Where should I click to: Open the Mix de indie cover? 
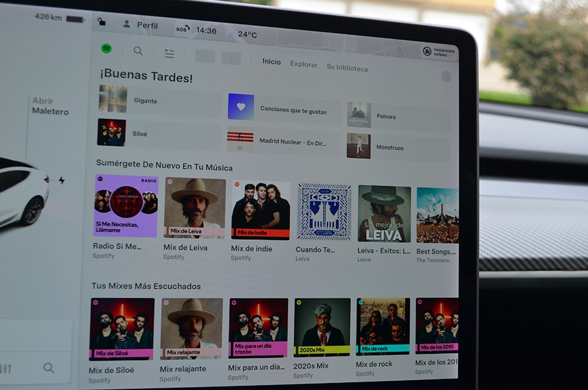tap(261, 210)
